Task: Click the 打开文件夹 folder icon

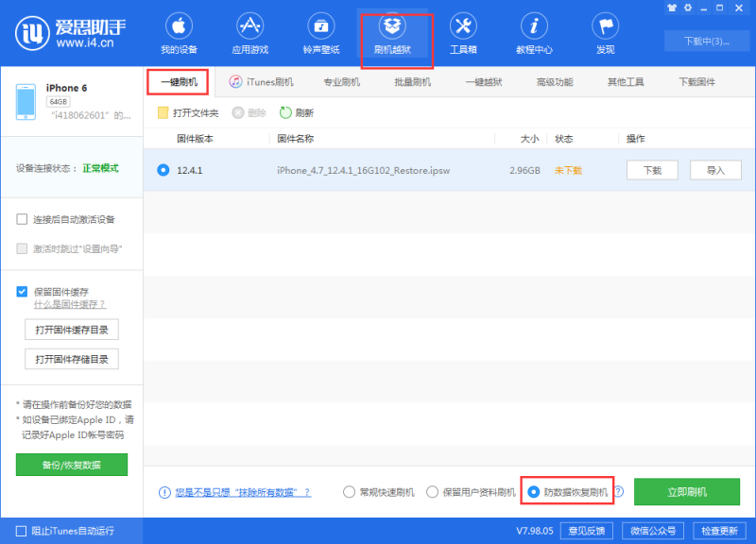Action: click(163, 112)
